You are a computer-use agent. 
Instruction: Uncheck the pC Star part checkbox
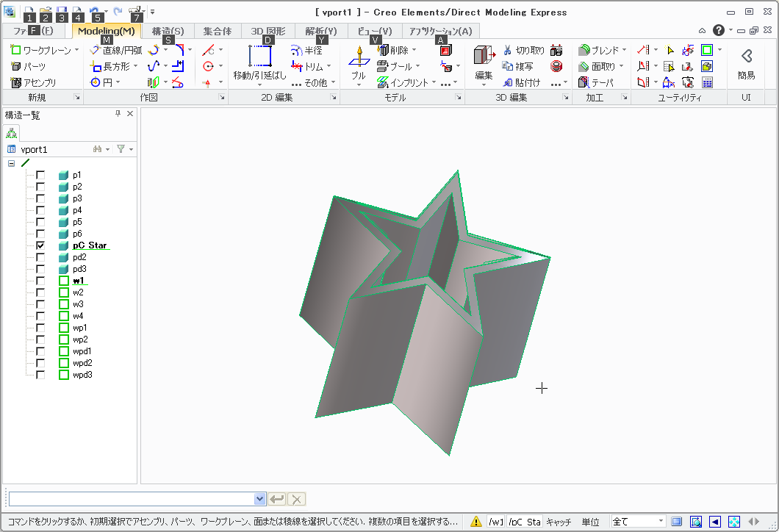[x=40, y=245]
